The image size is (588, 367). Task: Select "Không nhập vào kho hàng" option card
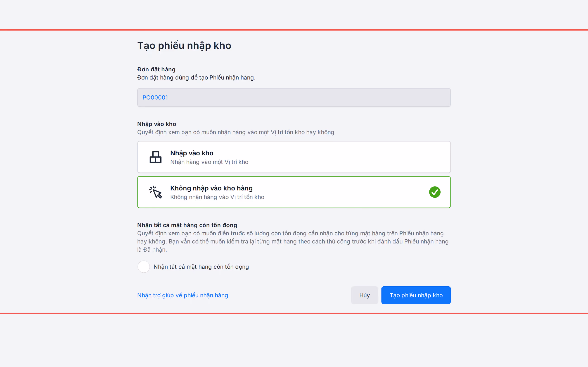[x=294, y=192]
